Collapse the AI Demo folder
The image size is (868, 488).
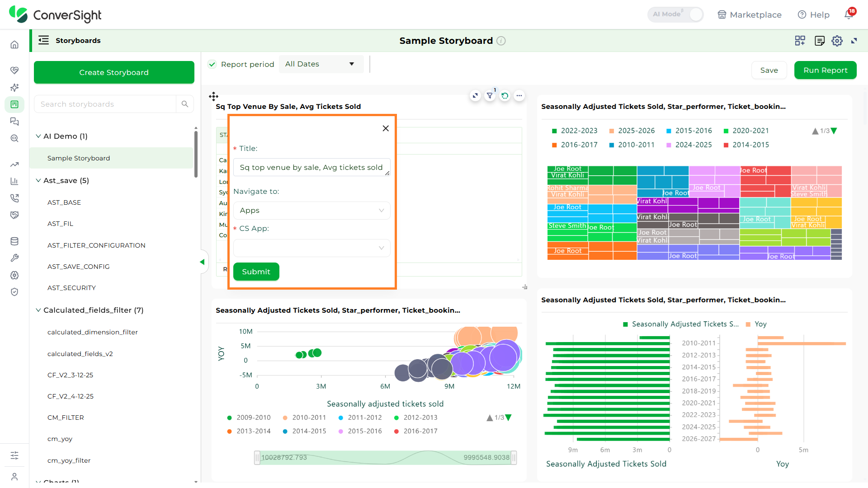click(38, 136)
